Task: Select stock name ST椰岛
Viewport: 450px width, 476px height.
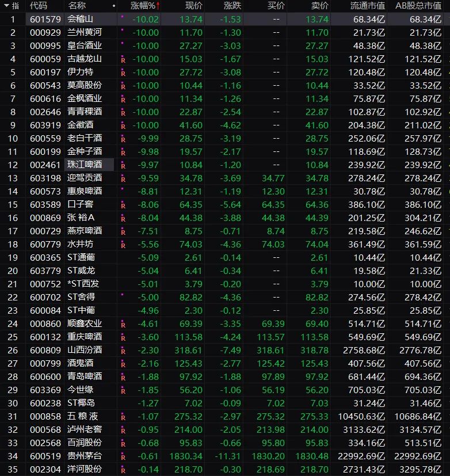Action: point(81,403)
